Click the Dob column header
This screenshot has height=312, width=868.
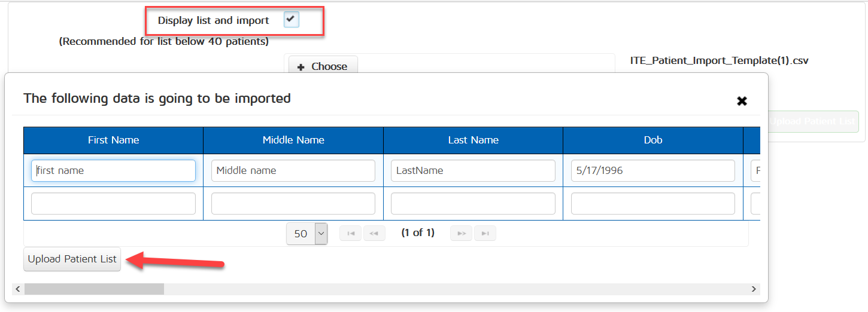(652, 140)
